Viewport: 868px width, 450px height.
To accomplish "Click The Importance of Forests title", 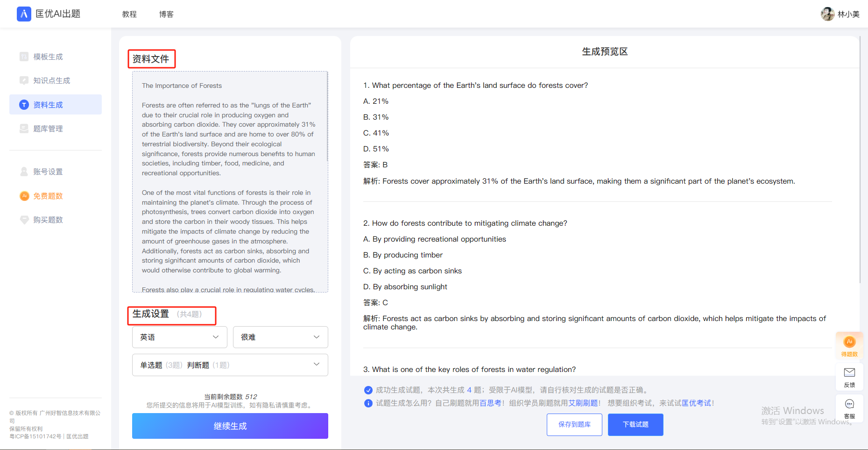I will point(182,86).
